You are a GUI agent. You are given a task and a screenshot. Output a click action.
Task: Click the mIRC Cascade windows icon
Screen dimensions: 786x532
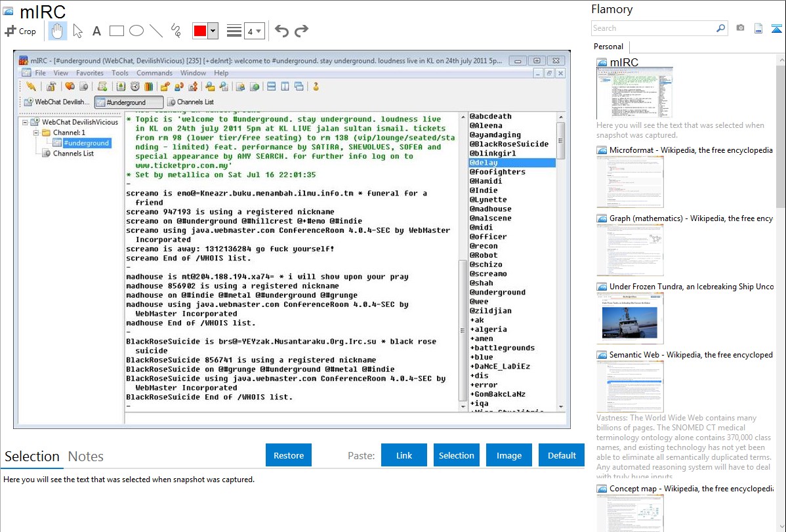[x=299, y=87]
